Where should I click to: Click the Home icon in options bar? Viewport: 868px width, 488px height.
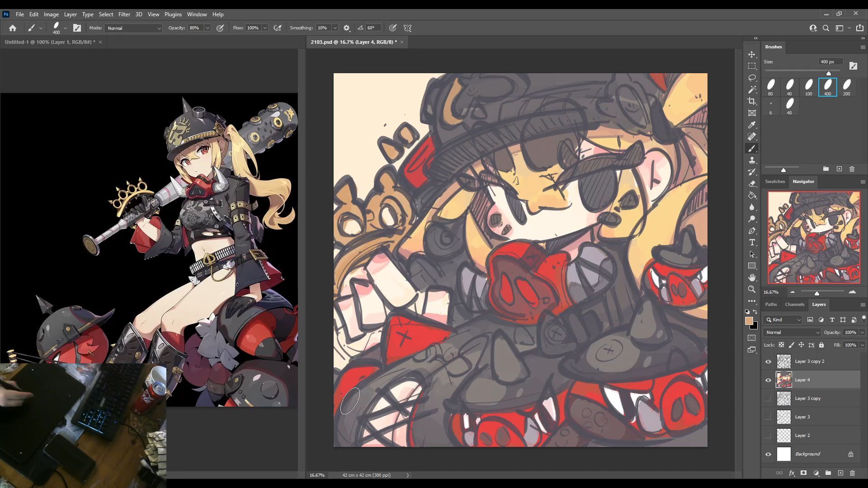click(x=13, y=28)
